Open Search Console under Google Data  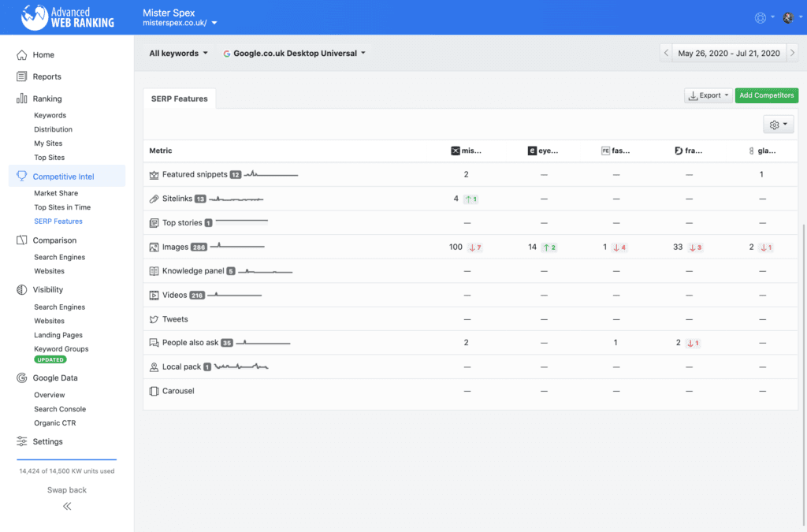(60, 409)
